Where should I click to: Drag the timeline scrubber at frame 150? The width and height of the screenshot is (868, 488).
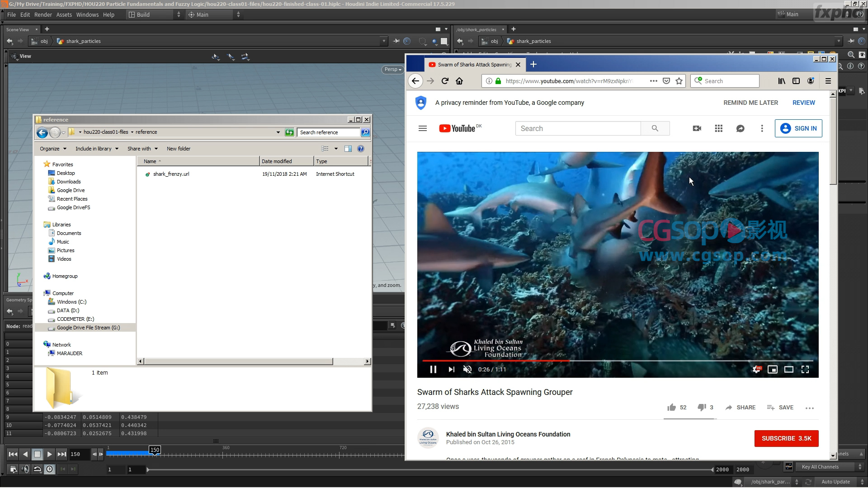pos(155,450)
